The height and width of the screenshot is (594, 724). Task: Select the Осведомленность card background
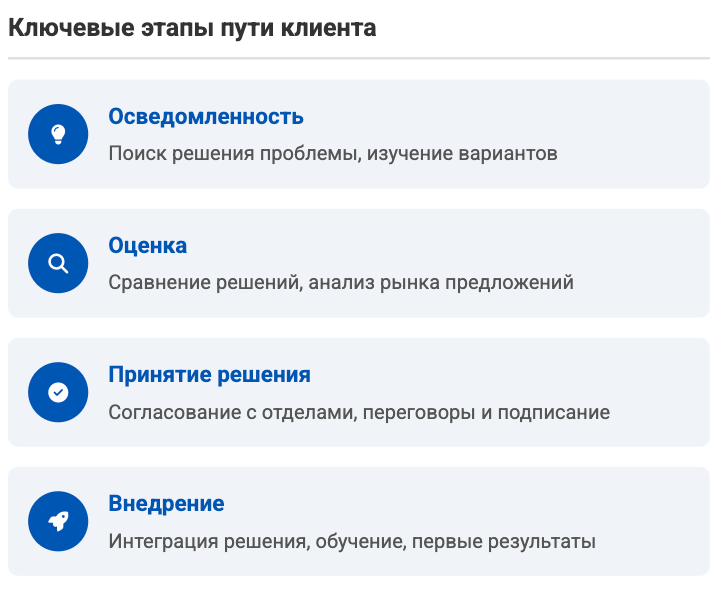359,134
